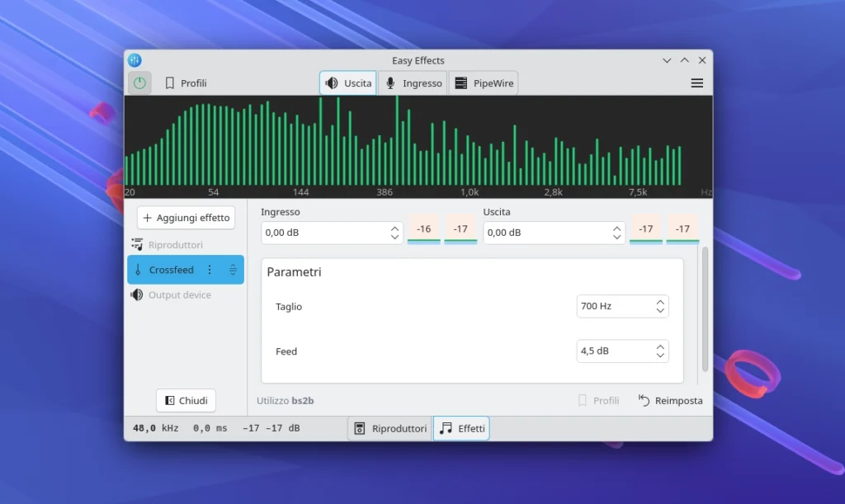Switch to the Uscita tab
845x504 pixels.
(x=348, y=83)
